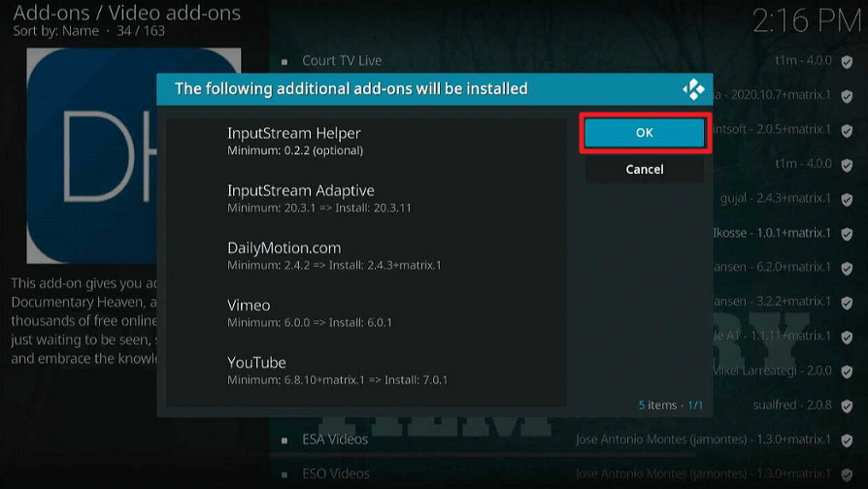
Task: Click 'Install: 7.0.1' YouTube version text
Action: 417,380
